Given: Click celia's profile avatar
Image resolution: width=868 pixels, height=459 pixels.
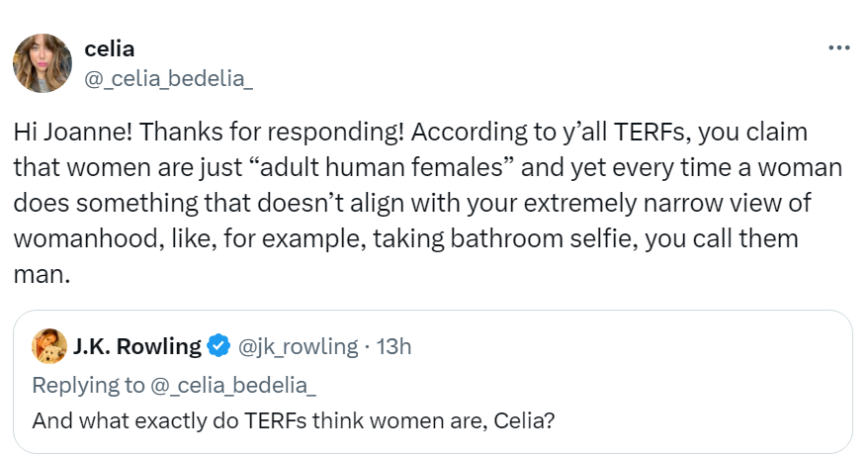Looking at the screenshot, I should [42, 63].
